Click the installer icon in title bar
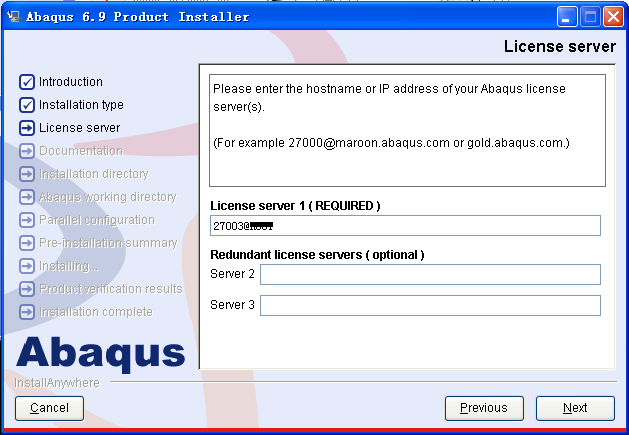The height and width of the screenshot is (435, 629). 14,16
